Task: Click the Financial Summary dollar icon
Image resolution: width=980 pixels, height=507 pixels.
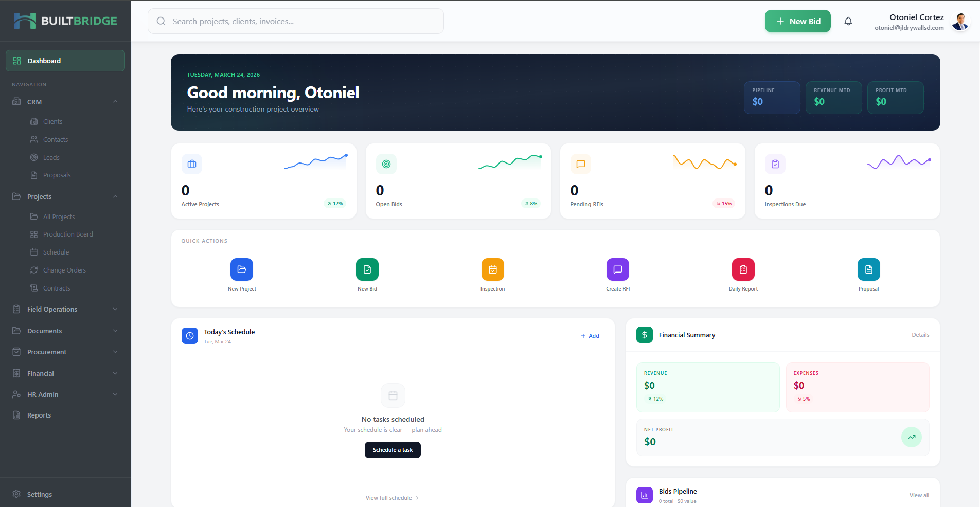Action: tap(644, 335)
